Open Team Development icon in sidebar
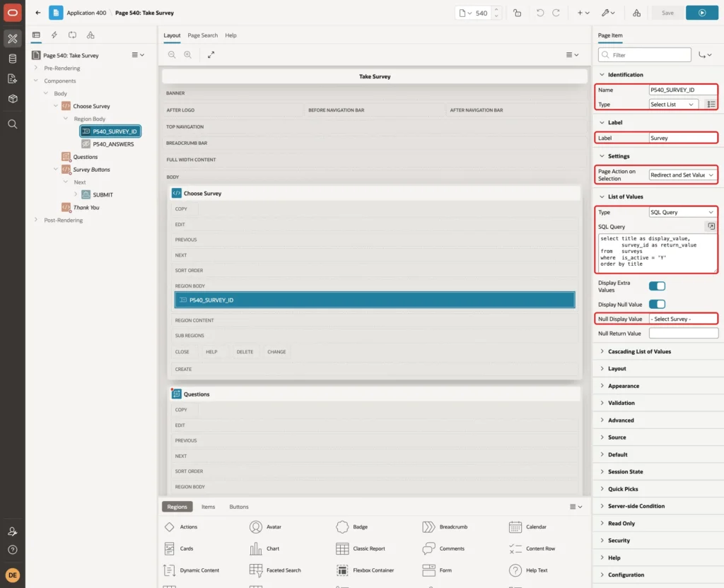 13,78
